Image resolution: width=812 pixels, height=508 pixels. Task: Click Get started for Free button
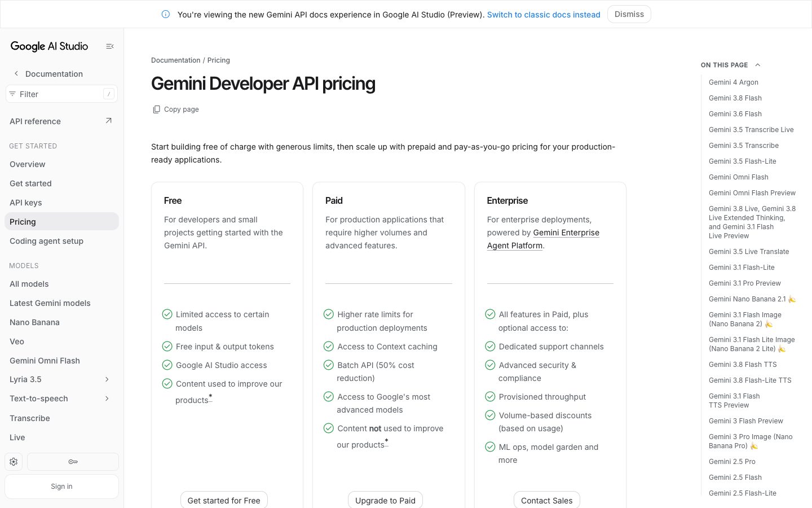224,500
